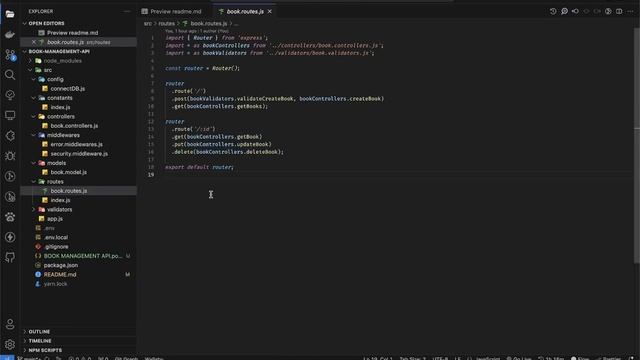Expand the Outline section
This screenshot has height=360, width=640.
point(39,331)
